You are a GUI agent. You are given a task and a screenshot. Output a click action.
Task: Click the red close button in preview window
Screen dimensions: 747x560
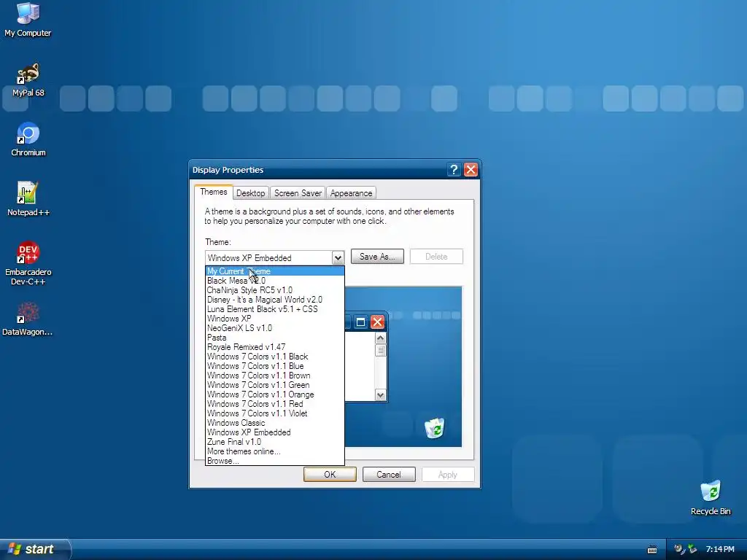click(x=377, y=322)
